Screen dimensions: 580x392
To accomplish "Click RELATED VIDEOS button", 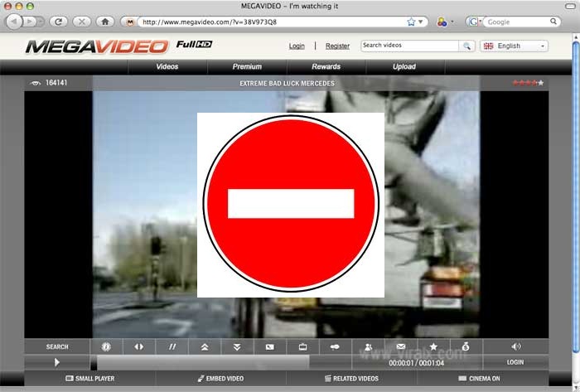I will [x=351, y=378].
